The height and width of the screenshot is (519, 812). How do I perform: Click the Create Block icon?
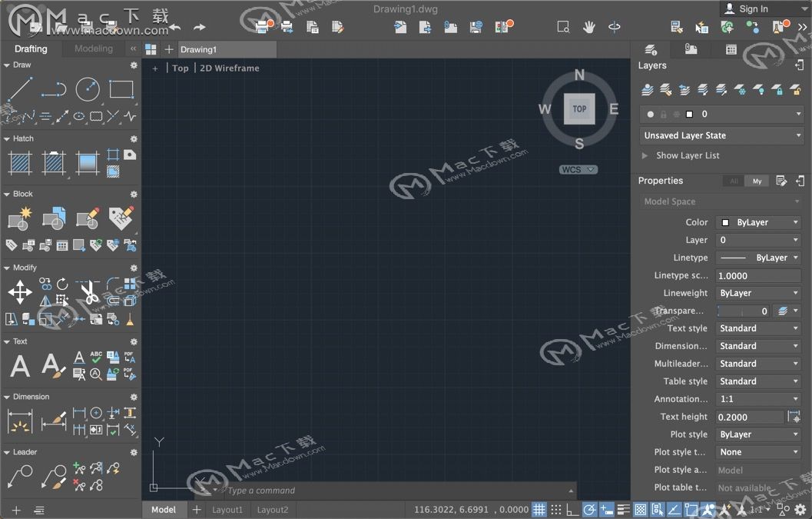pyautogui.click(x=20, y=218)
